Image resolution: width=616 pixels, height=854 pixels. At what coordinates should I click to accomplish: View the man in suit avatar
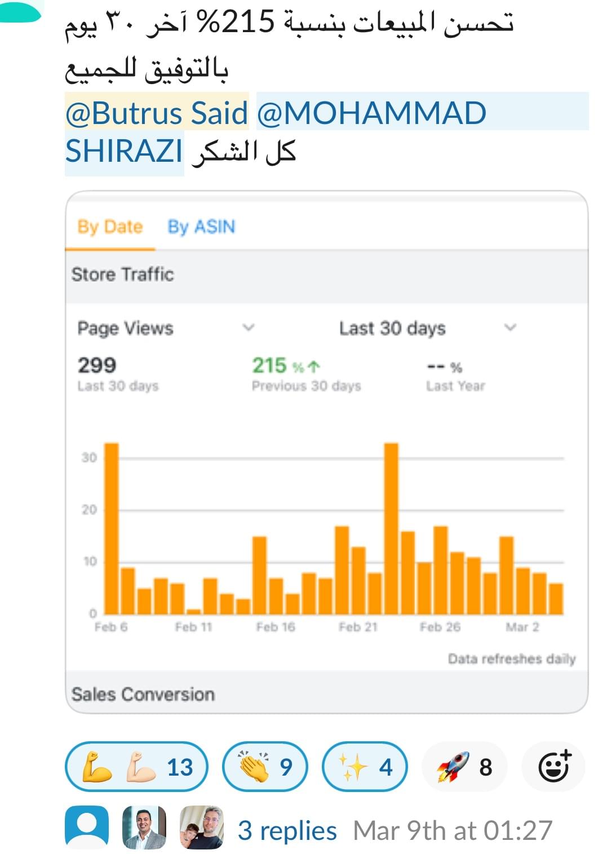(x=144, y=826)
